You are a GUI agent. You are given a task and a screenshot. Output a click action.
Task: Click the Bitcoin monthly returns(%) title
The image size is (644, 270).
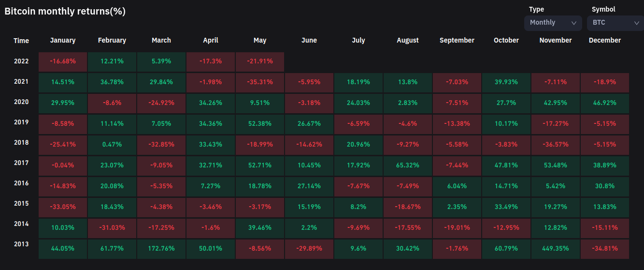click(x=65, y=12)
